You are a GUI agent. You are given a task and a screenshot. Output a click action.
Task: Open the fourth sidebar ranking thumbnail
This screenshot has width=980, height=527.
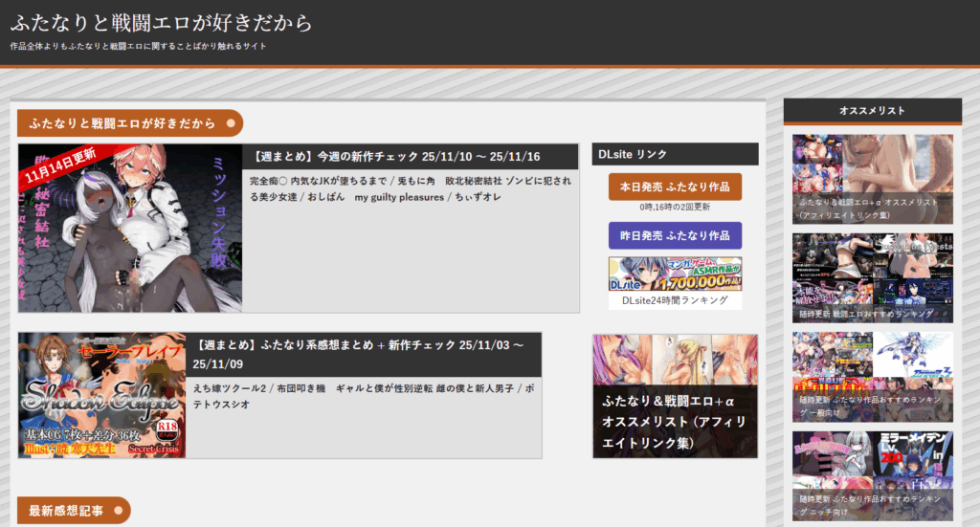872,474
